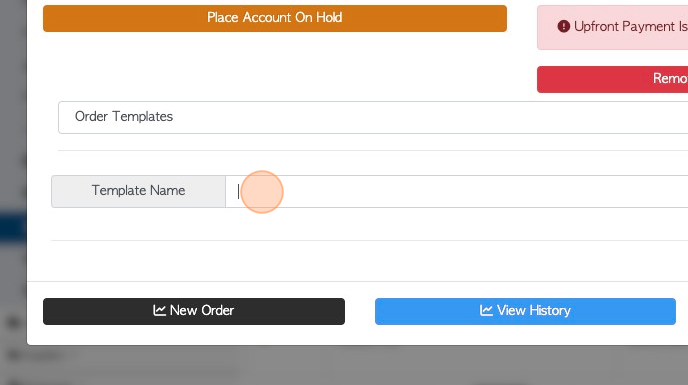Click the Upfront Payment alert banner
Image resolution: width=688 pixels, height=385 pixels.
point(613,27)
